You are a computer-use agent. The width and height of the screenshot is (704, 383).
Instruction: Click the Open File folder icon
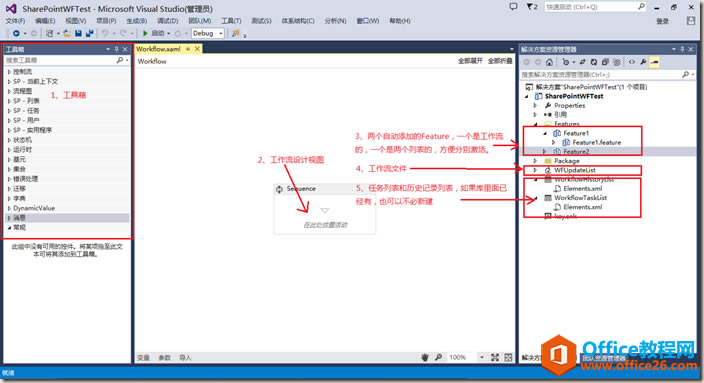(67, 33)
